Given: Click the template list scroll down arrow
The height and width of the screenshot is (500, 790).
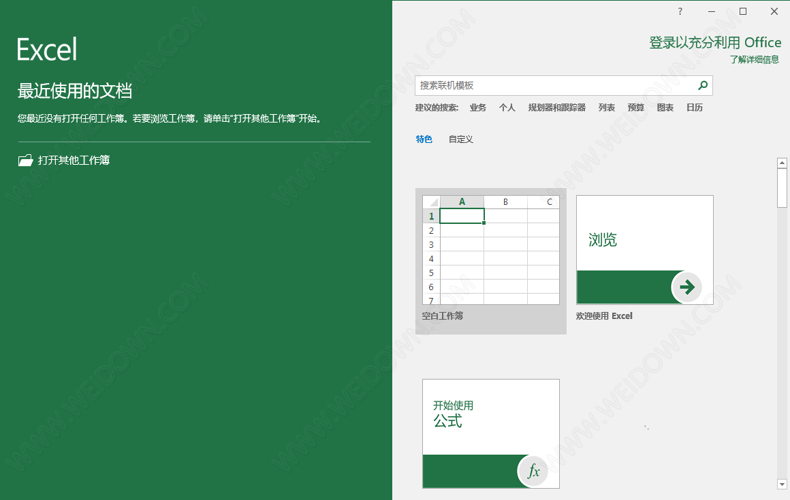Looking at the screenshot, I should coord(782,484).
